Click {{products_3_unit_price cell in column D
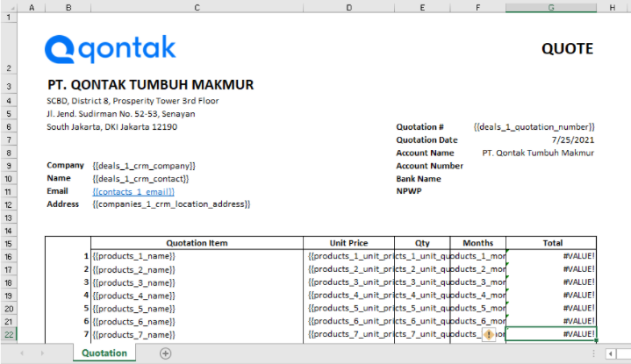Screen dimensions: 631x364 [x=351, y=282]
